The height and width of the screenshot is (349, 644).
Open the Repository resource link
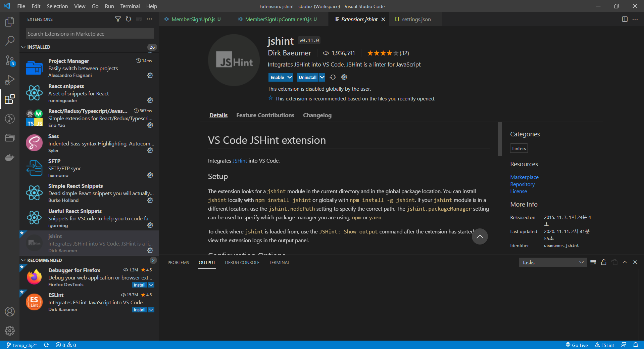point(522,184)
